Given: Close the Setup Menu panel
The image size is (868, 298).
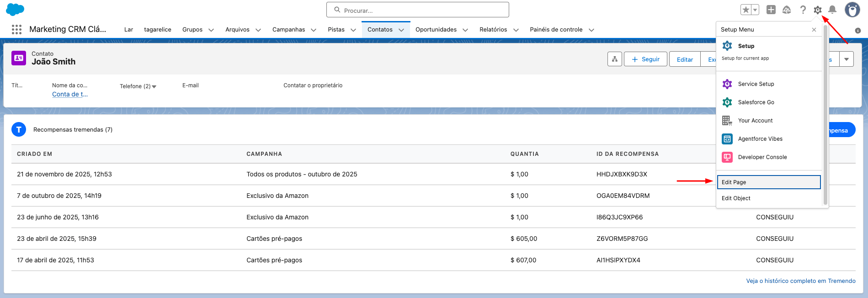Looking at the screenshot, I should point(814,30).
